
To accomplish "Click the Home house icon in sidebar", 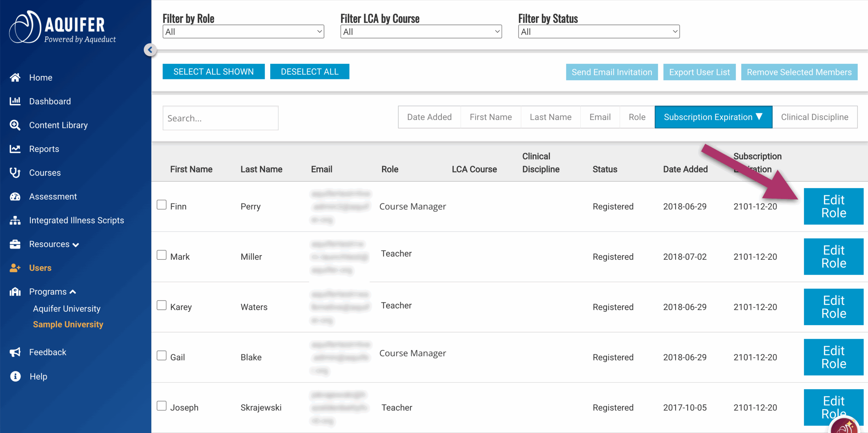I will tap(15, 78).
